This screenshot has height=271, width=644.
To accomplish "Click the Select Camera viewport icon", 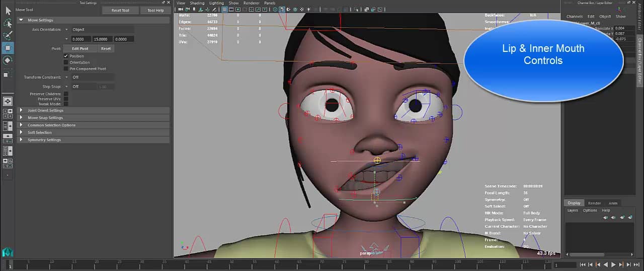I will pos(180,9).
